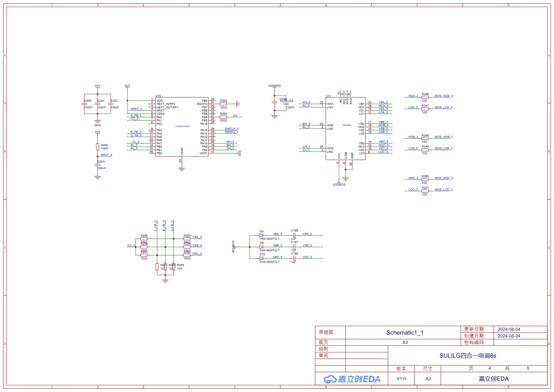Select diode D10 symbol

pyautogui.click(x=261, y=259)
